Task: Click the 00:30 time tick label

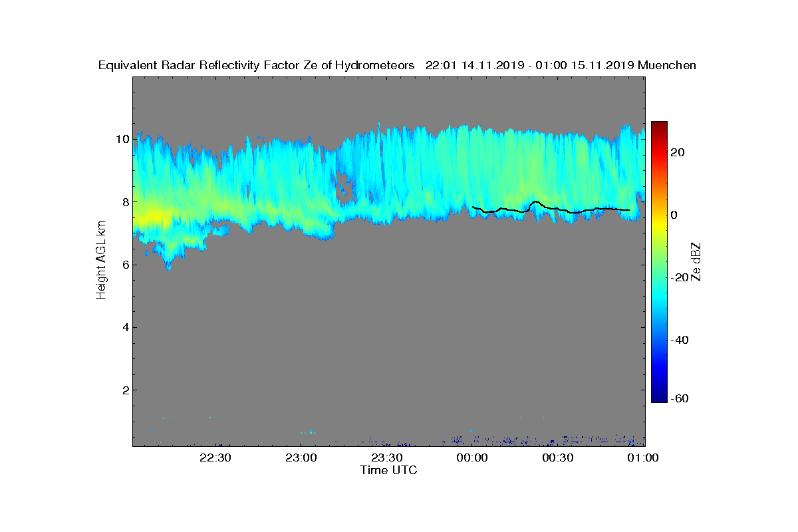Action: [x=557, y=458]
